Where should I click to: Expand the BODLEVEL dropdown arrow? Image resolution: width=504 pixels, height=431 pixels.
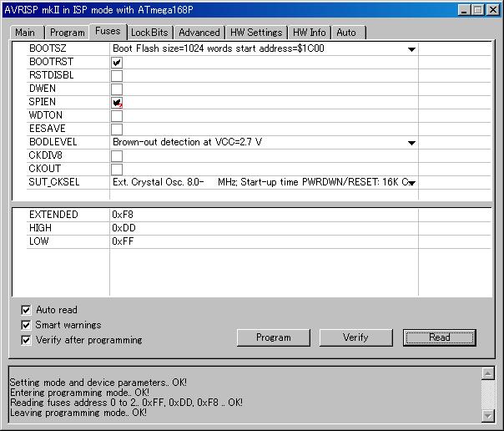tap(411, 143)
